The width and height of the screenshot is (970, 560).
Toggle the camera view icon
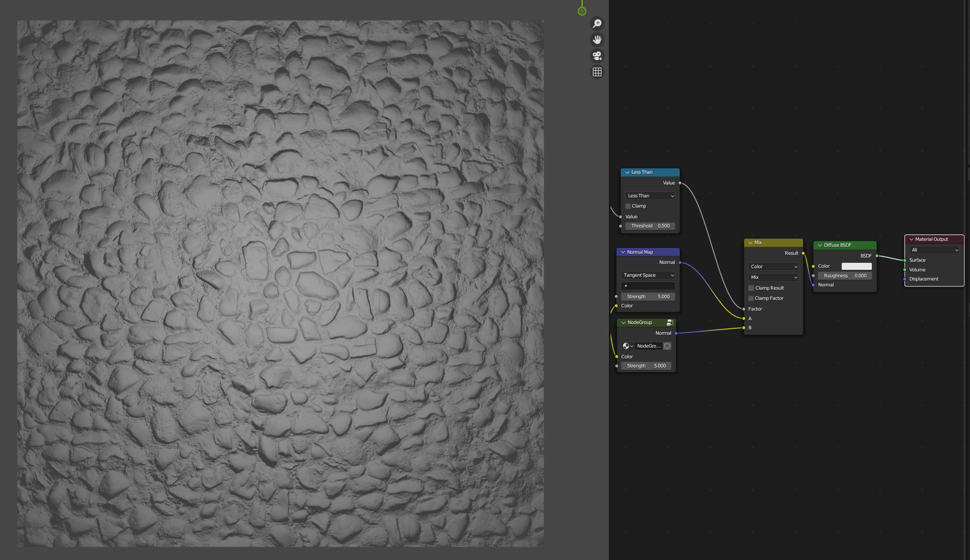click(597, 56)
